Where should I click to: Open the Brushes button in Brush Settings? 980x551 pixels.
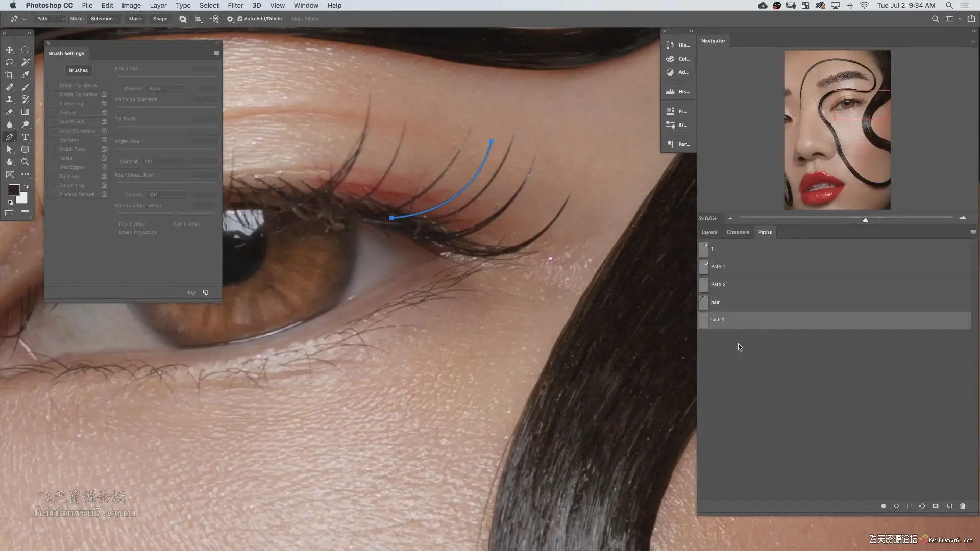coord(78,70)
